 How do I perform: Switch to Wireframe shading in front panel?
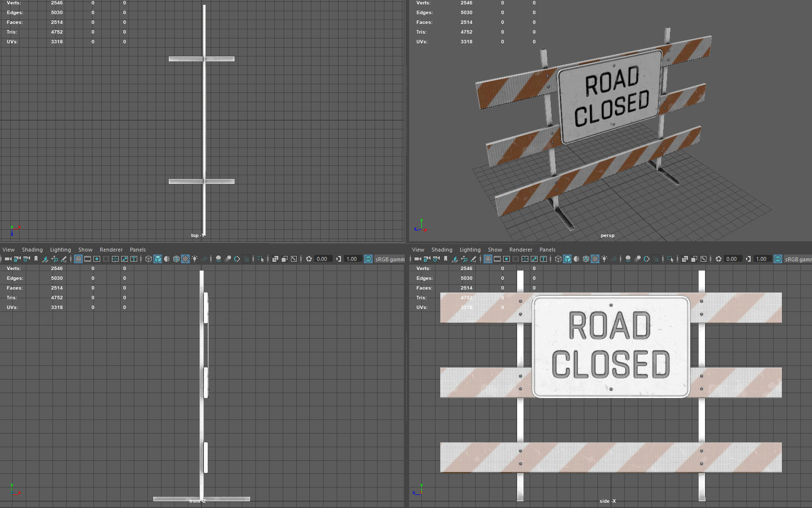(x=148, y=259)
